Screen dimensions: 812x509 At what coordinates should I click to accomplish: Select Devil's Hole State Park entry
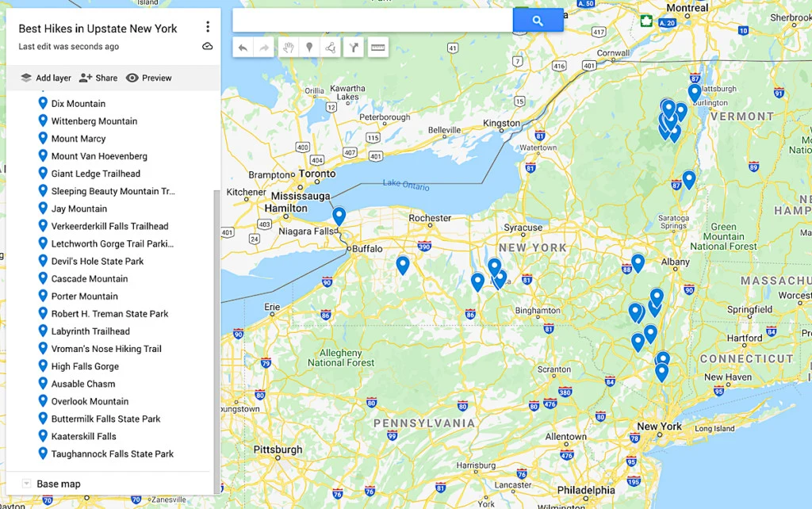tap(98, 262)
